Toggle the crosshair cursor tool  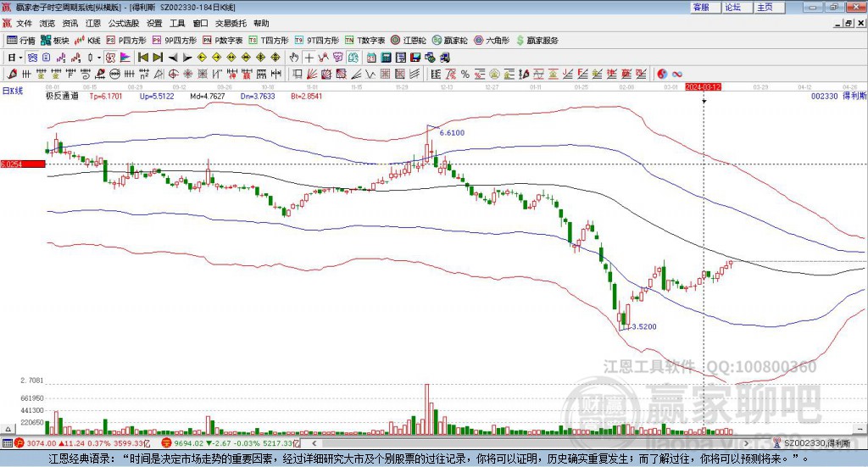(x=309, y=58)
